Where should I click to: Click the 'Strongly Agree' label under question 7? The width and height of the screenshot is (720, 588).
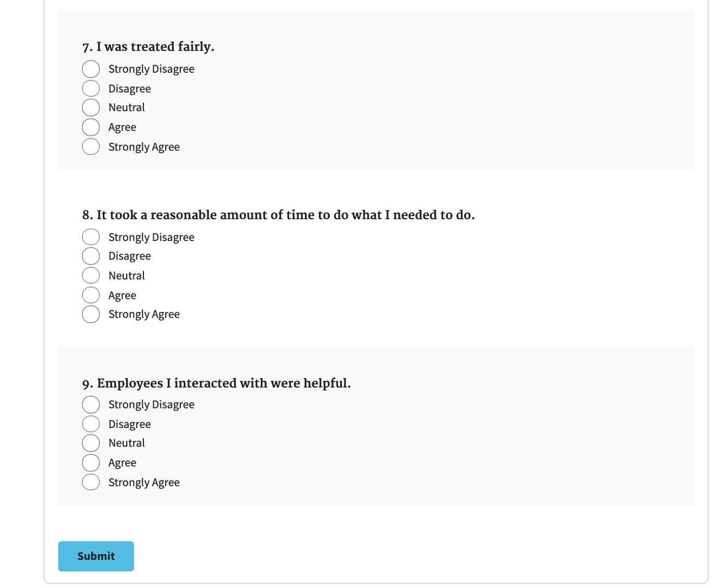click(x=144, y=147)
